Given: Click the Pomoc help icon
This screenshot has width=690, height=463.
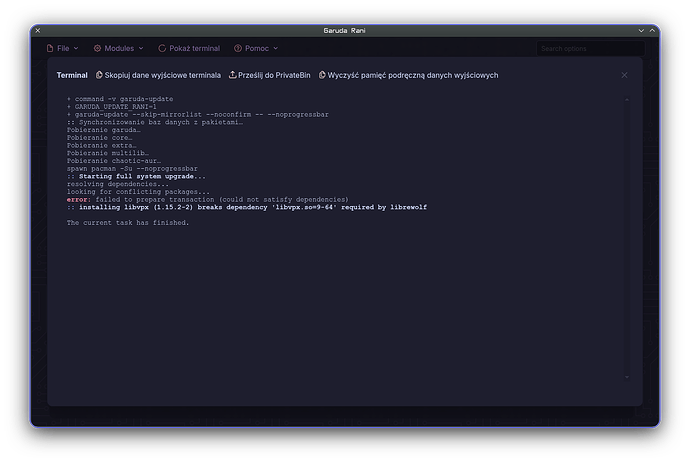Looking at the screenshot, I should [x=238, y=48].
